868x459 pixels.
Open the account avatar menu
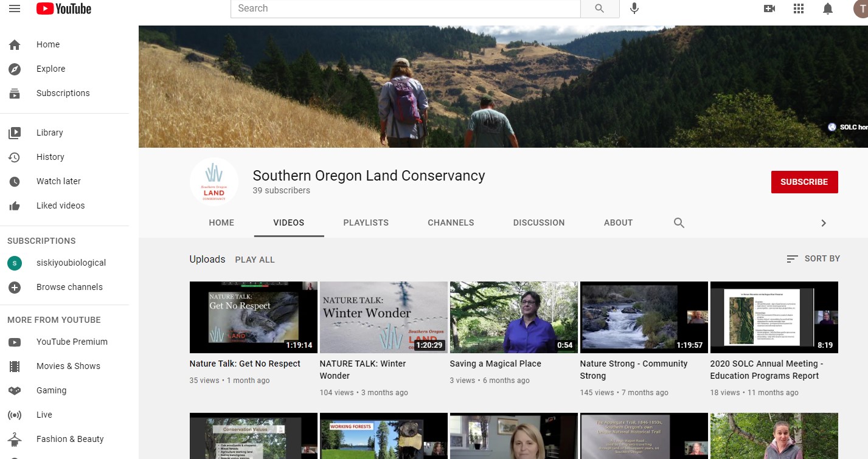[x=861, y=9]
